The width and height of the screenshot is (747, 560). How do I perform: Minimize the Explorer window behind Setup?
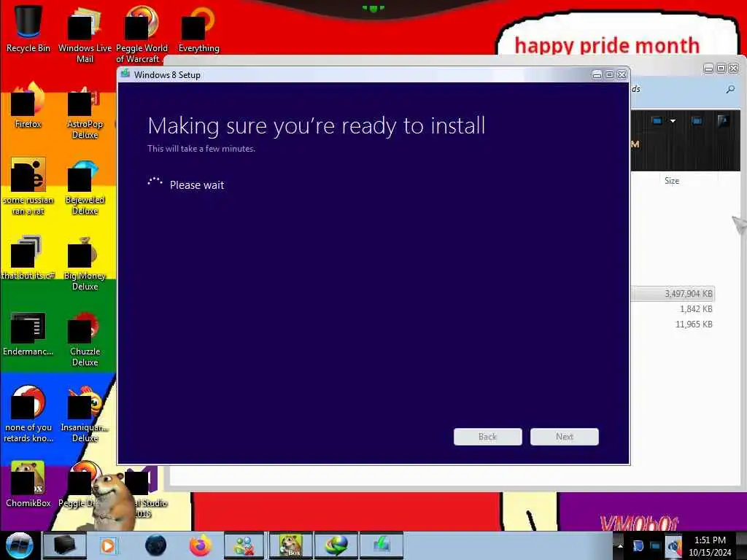coord(709,69)
